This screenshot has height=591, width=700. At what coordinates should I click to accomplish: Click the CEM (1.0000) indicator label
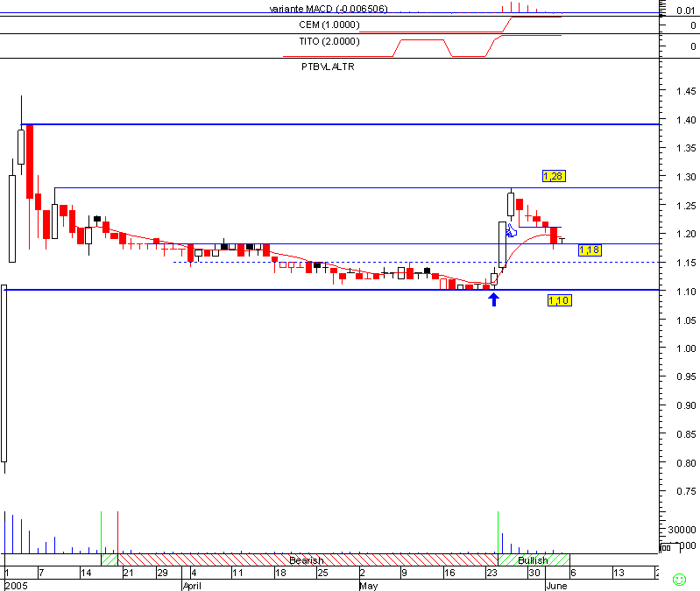329,25
